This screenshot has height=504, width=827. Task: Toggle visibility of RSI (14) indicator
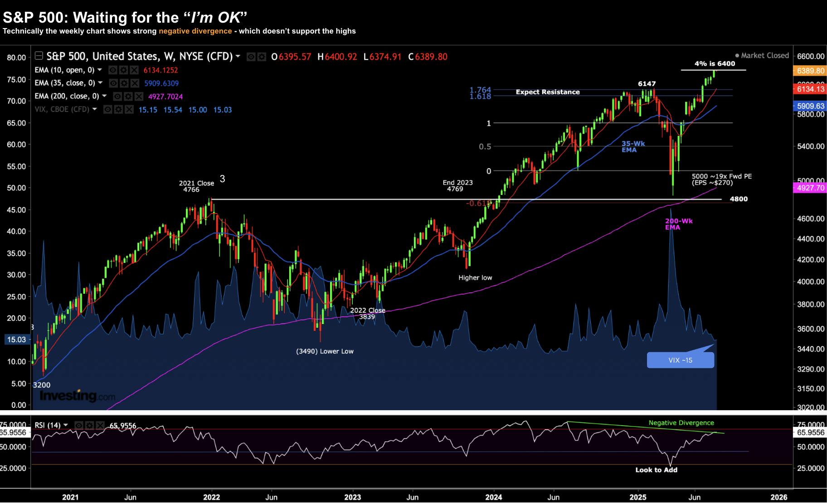click(78, 426)
